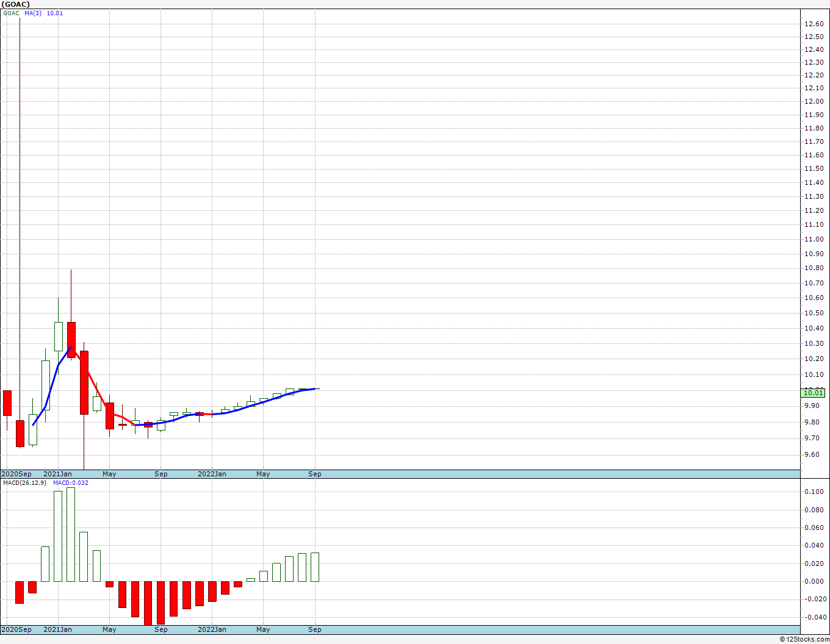Click the 12.40 price level

click(814, 49)
